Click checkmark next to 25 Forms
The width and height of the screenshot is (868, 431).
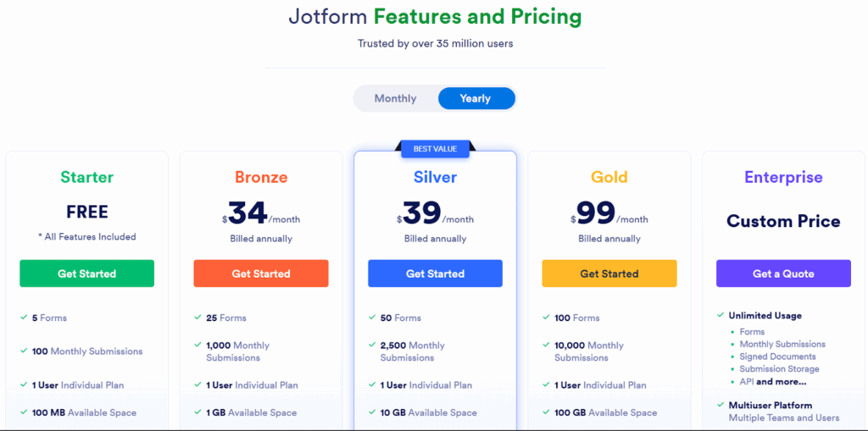pyautogui.click(x=198, y=318)
